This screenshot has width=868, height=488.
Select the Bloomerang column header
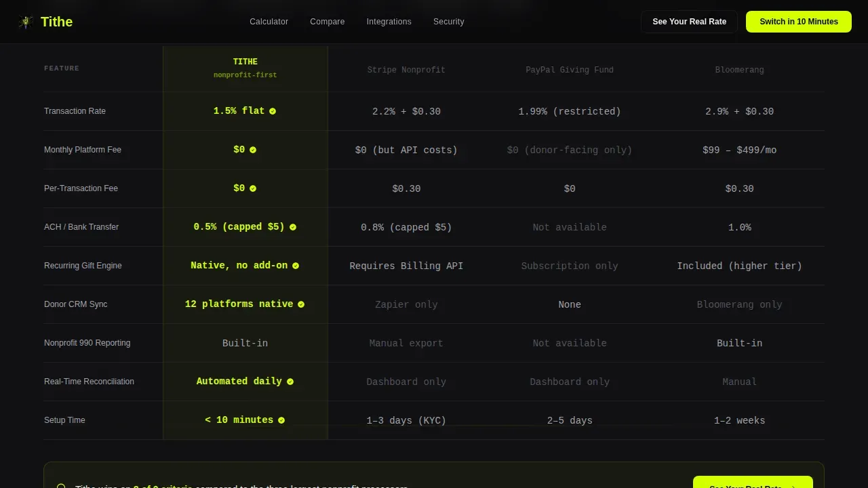click(739, 70)
